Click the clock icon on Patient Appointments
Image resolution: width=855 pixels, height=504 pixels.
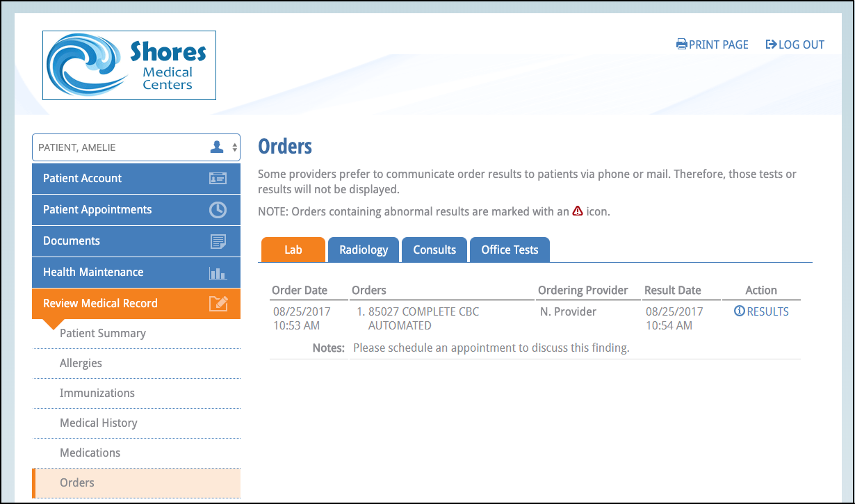[218, 209]
